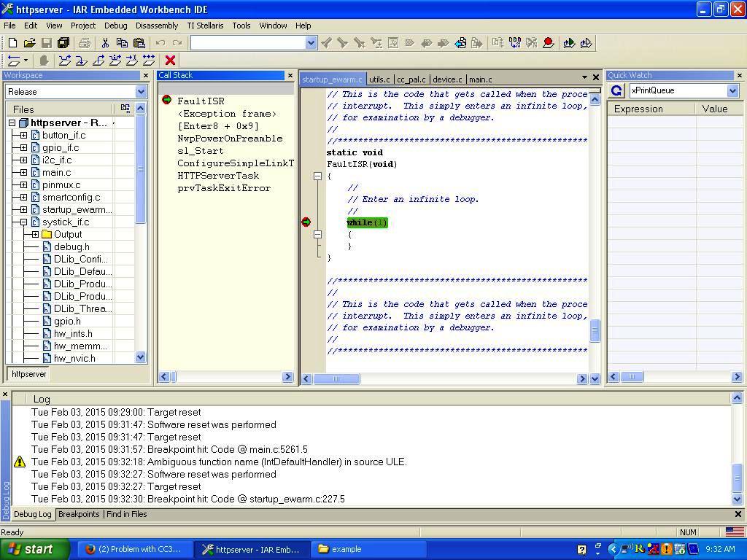Click the workspace column settings icon beside Files
The width and height of the screenshot is (747, 560).
(x=125, y=109)
